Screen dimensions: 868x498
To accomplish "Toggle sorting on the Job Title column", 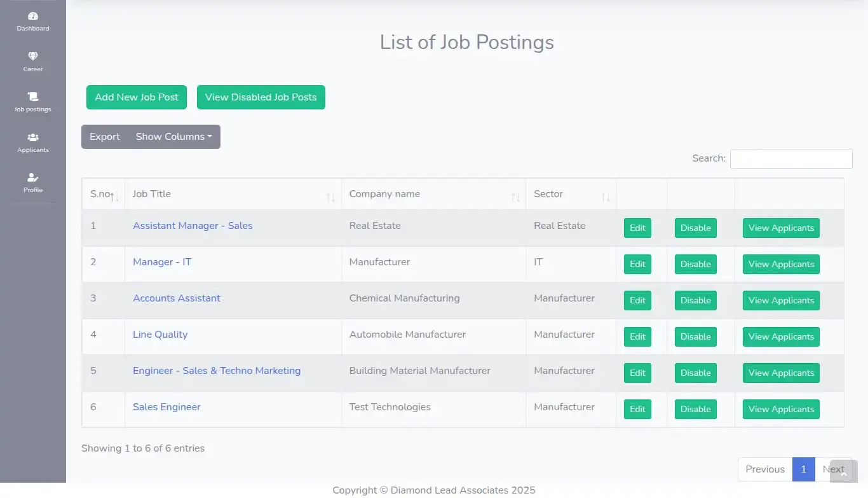I will [332, 198].
